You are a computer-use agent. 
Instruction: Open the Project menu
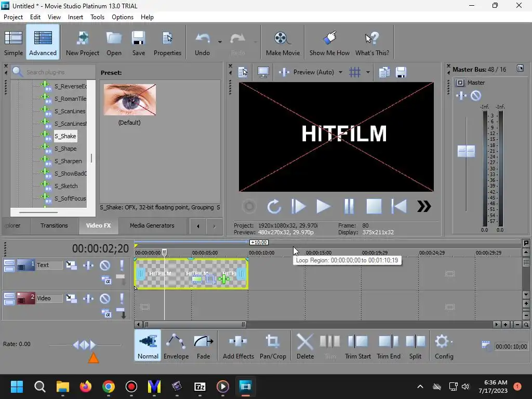click(x=13, y=17)
